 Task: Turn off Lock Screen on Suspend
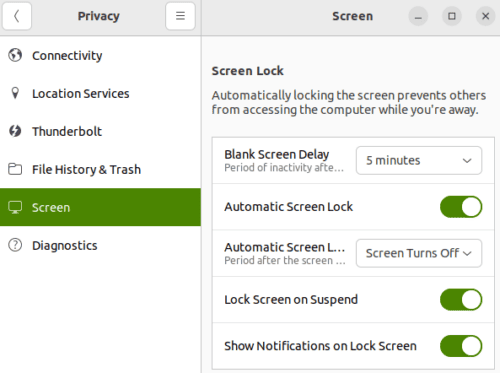pyautogui.click(x=461, y=300)
